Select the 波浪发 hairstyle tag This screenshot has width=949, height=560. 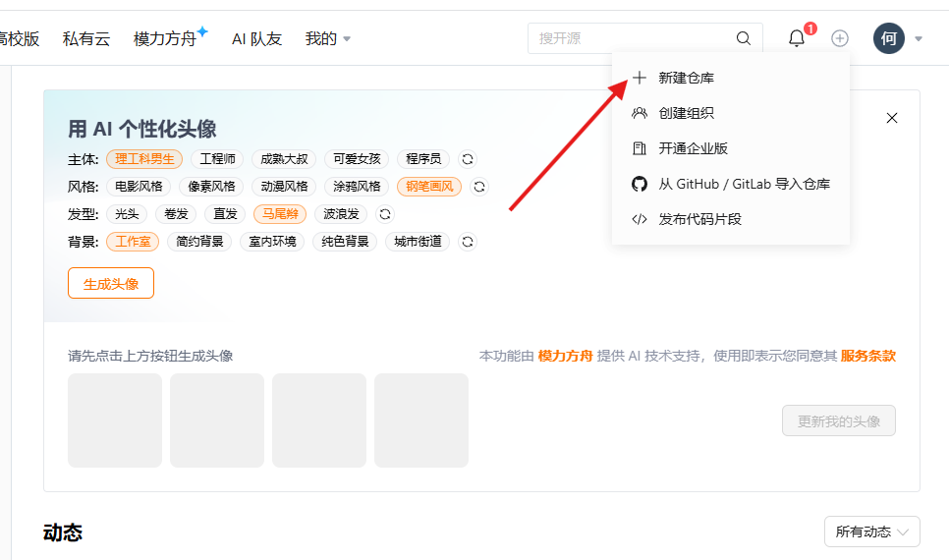click(x=341, y=214)
